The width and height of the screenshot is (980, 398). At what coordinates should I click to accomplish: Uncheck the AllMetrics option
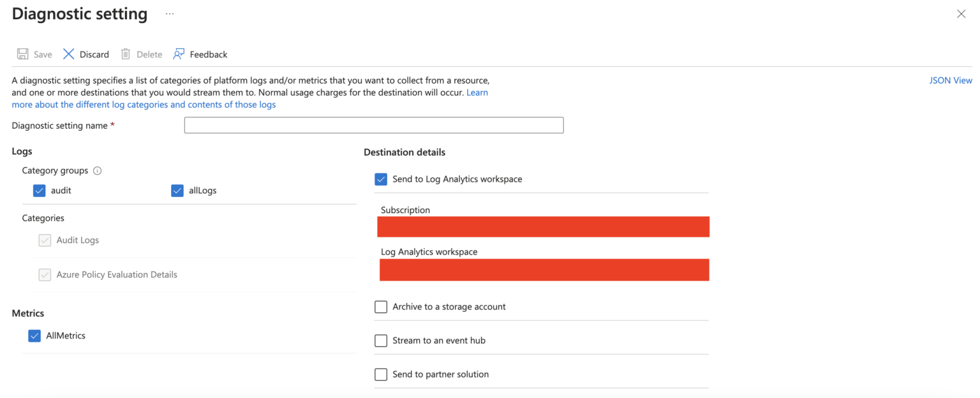click(34, 335)
